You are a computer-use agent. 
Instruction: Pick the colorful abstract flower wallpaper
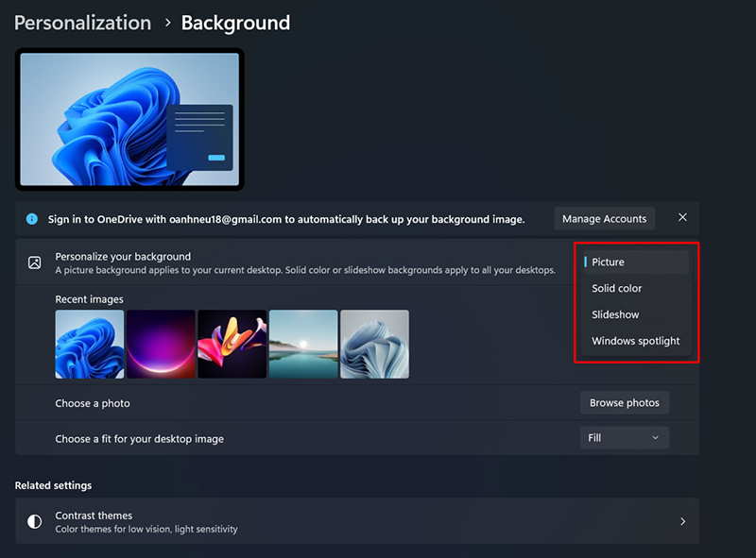232,344
